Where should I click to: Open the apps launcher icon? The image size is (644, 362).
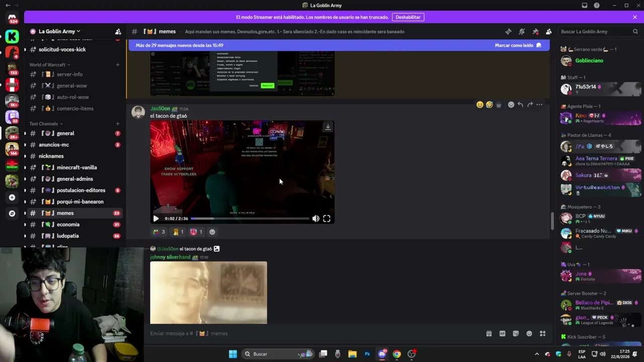(542, 333)
